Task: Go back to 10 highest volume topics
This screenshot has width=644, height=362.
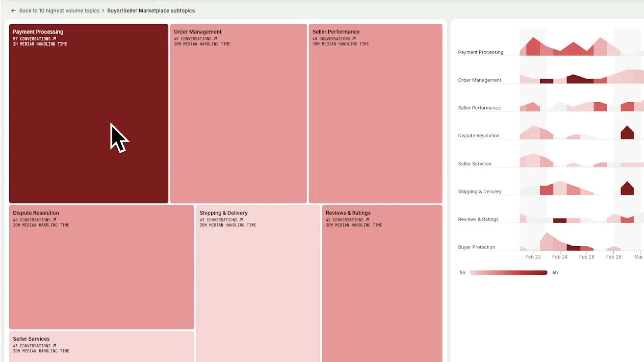Action: pyautogui.click(x=59, y=11)
